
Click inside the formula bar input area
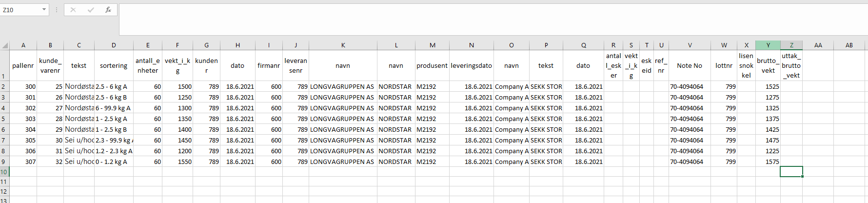click(x=488, y=19)
